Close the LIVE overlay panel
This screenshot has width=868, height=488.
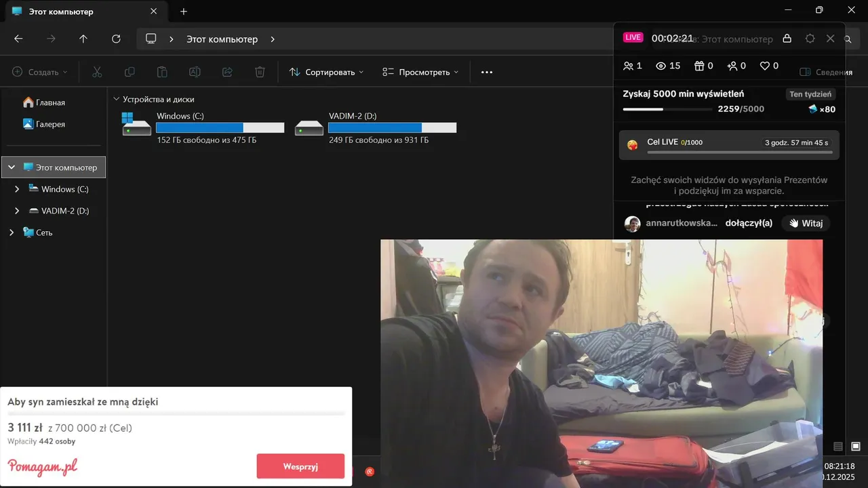tap(830, 39)
